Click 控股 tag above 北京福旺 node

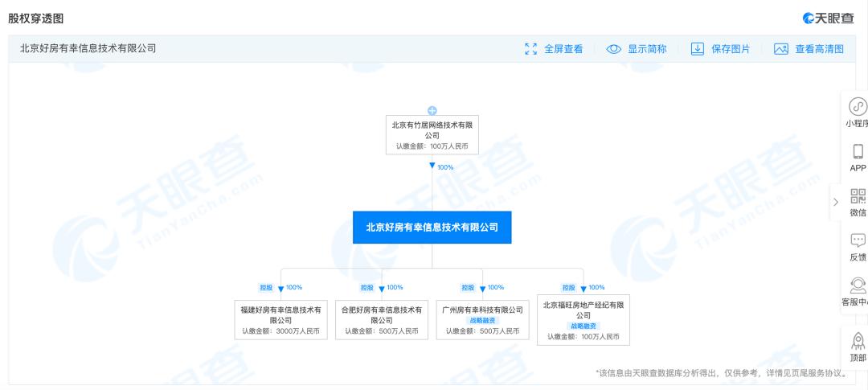coord(568,288)
